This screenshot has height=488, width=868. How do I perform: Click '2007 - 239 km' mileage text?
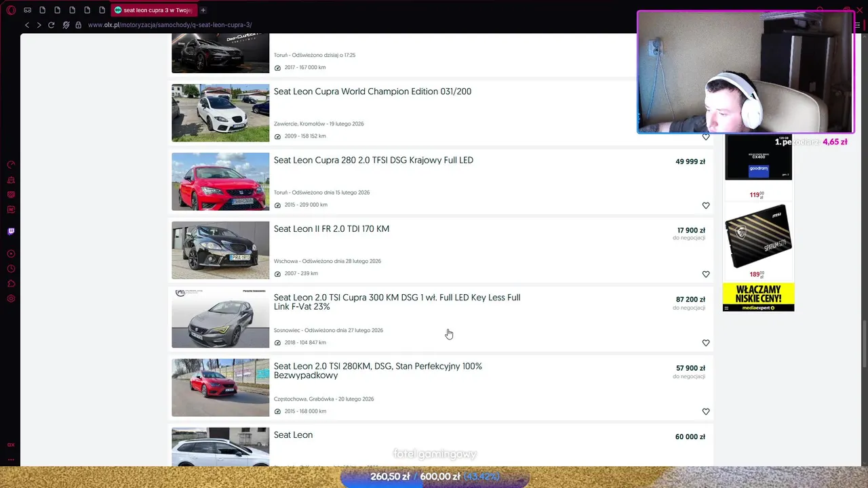pos(301,274)
